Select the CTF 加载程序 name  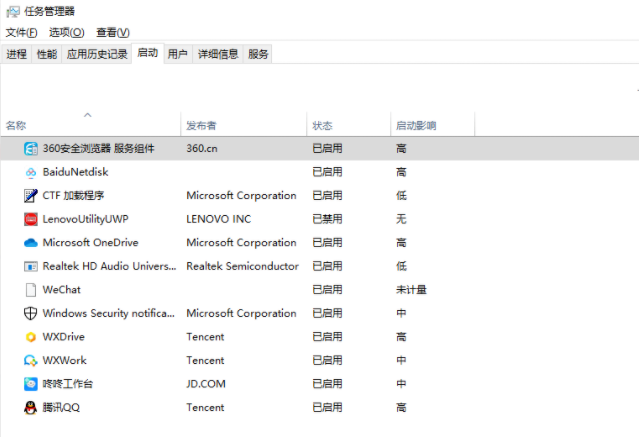tap(73, 195)
